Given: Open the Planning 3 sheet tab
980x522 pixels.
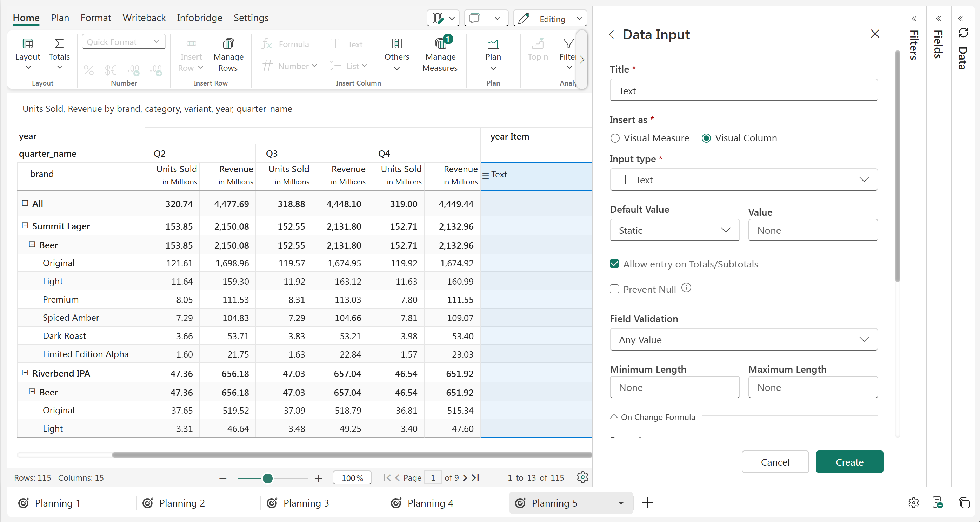Looking at the screenshot, I should (x=306, y=503).
